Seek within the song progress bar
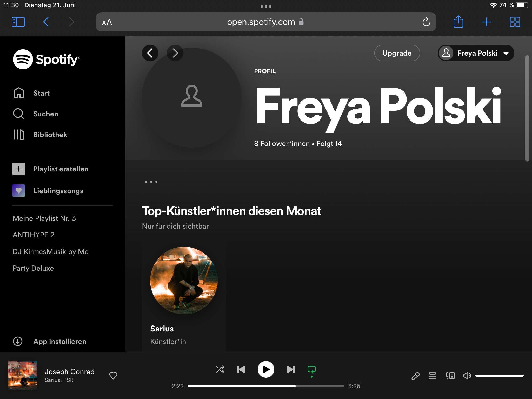 pyautogui.click(x=266, y=386)
